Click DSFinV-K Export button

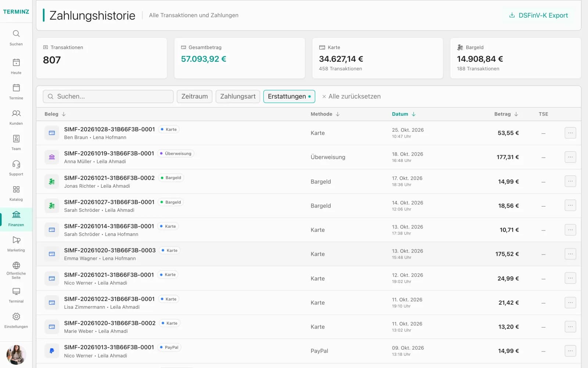point(538,15)
